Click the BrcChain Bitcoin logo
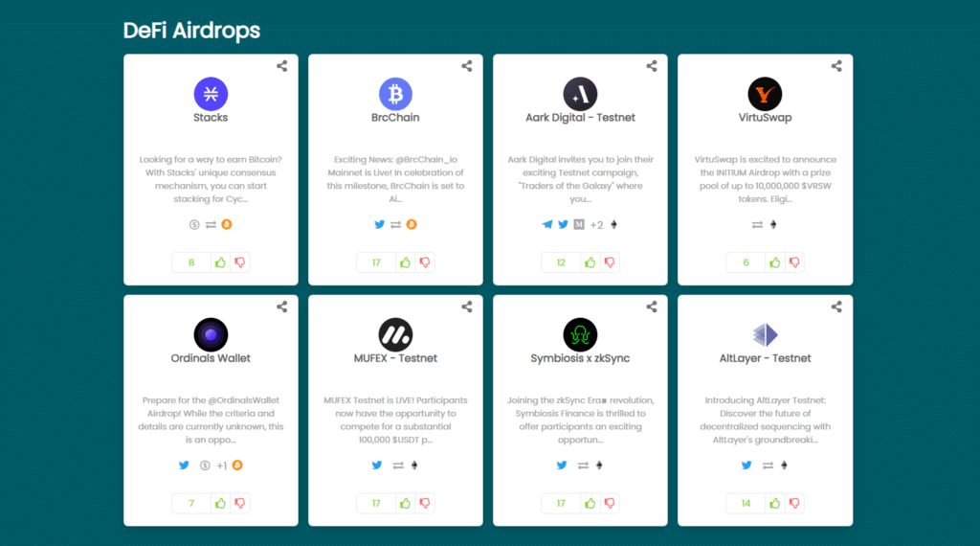 (x=395, y=94)
